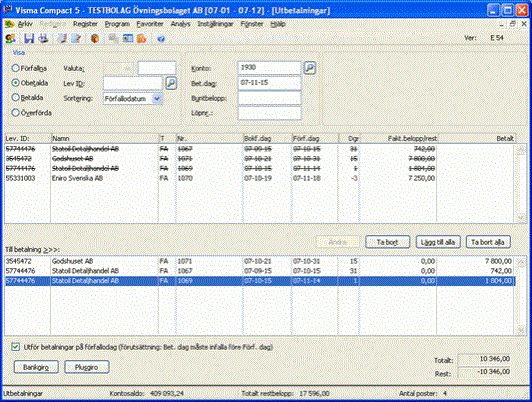532x402 pixels.
Task: Open the Konto search magnifier
Action: pos(309,68)
